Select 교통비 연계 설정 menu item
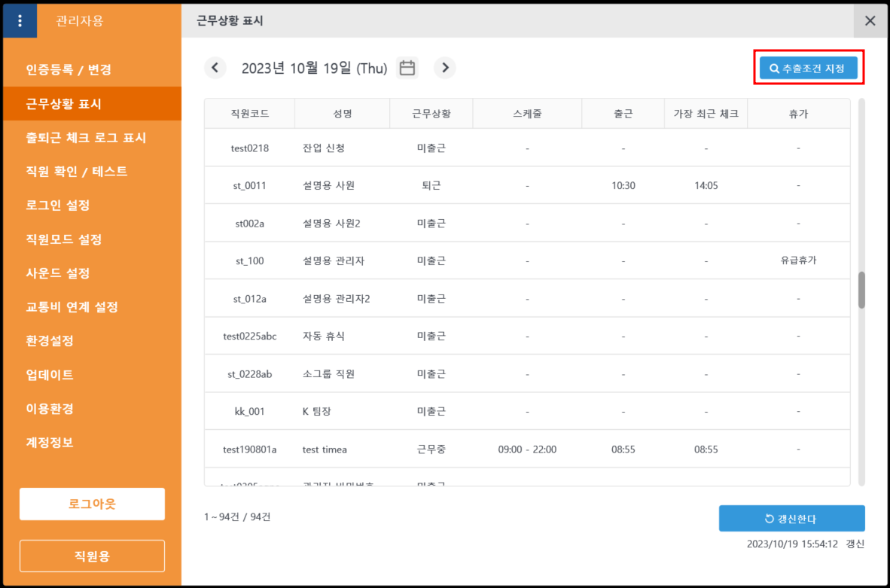 click(x=72, y=307)
